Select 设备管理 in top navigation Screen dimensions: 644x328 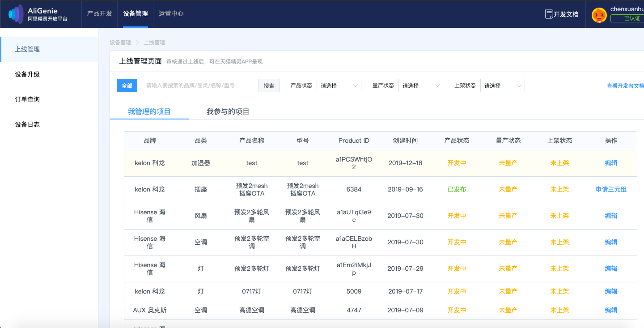coord(135,13)
